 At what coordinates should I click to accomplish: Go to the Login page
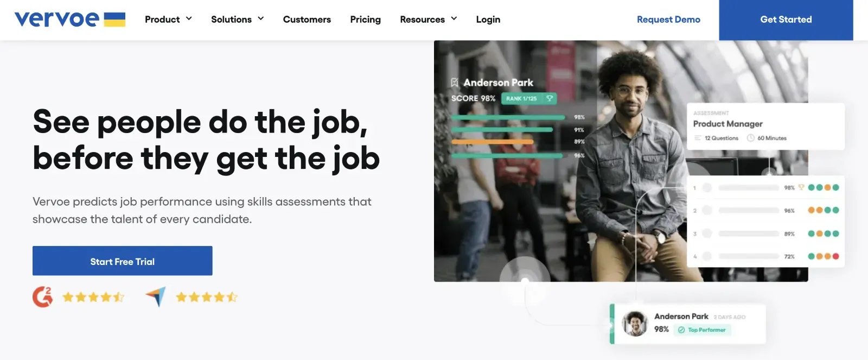pos(488,20)
